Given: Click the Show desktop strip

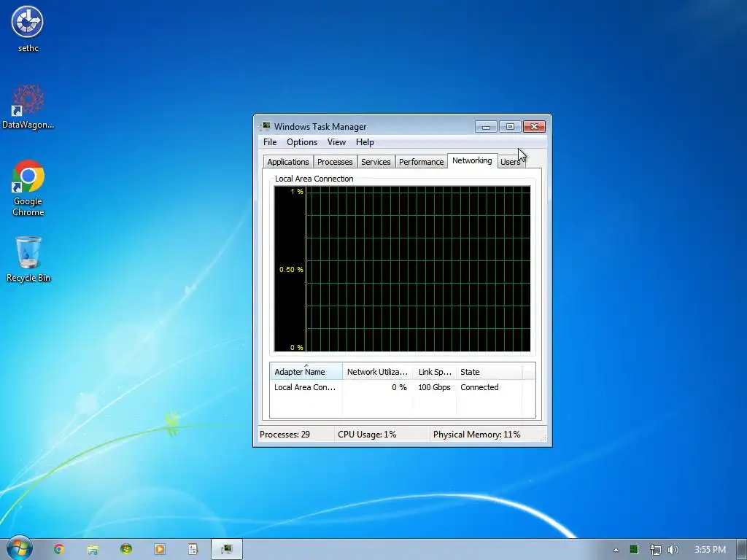Looking at the screenshot, I should coord(742,550).
